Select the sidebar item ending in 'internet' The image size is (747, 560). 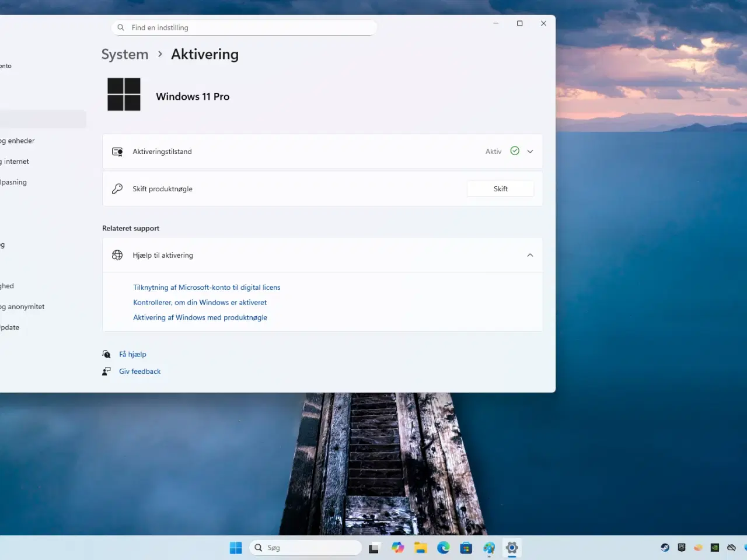point(15,162)
